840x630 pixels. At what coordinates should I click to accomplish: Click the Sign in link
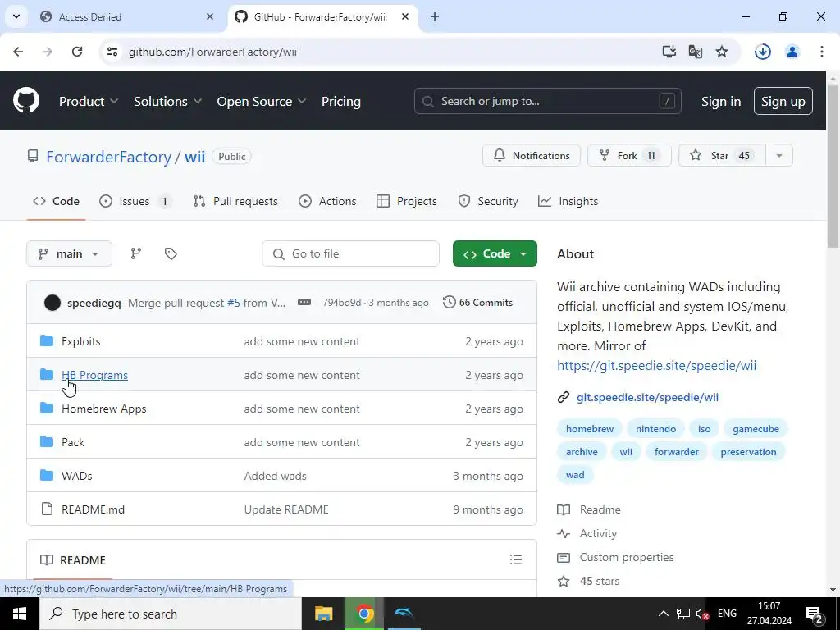720,101
